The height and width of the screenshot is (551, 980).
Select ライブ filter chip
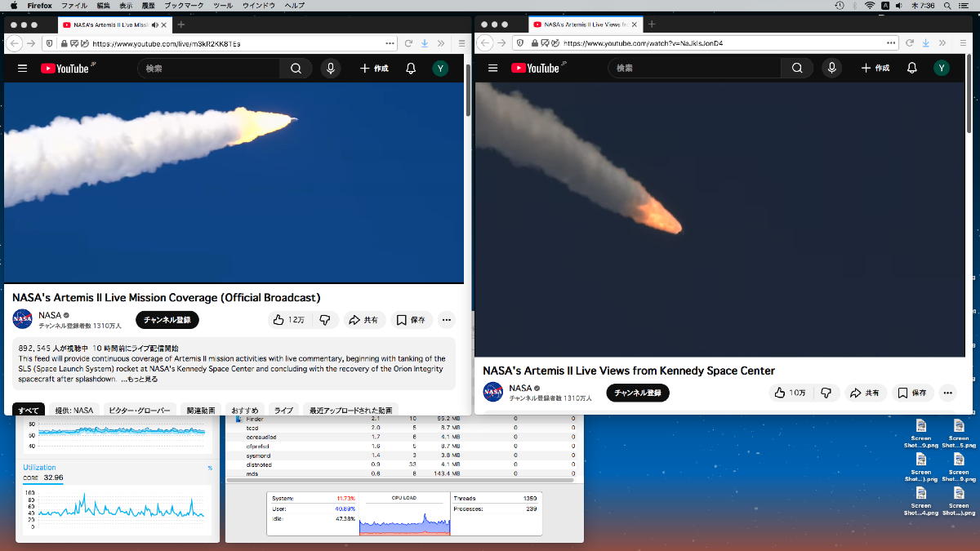point(283,411)
